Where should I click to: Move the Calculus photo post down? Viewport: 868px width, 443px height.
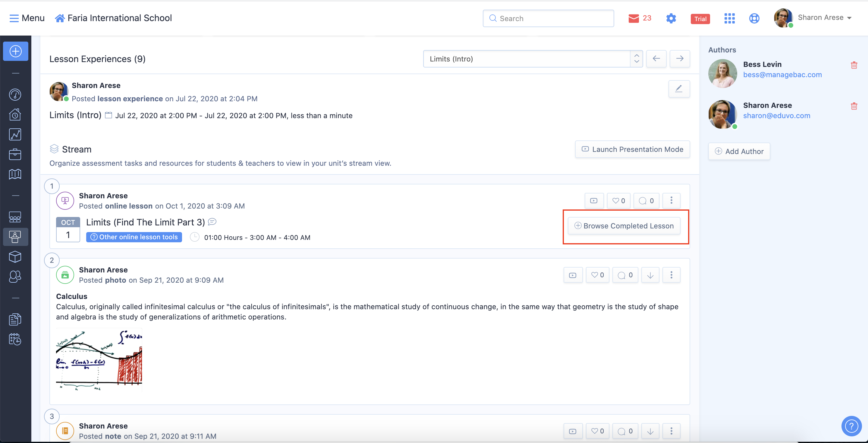[x=650, y=275]
